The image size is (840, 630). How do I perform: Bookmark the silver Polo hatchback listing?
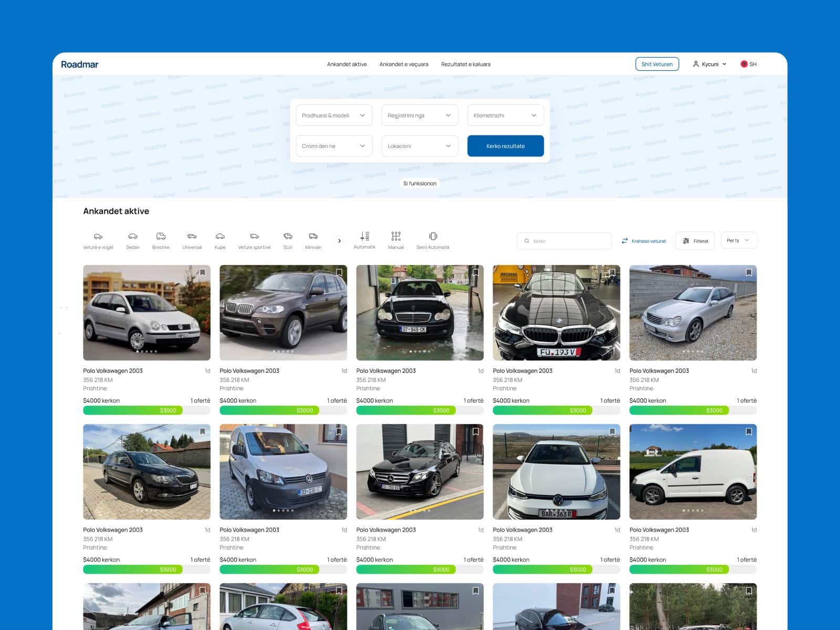pyautogui.click(x=202, y=272)
